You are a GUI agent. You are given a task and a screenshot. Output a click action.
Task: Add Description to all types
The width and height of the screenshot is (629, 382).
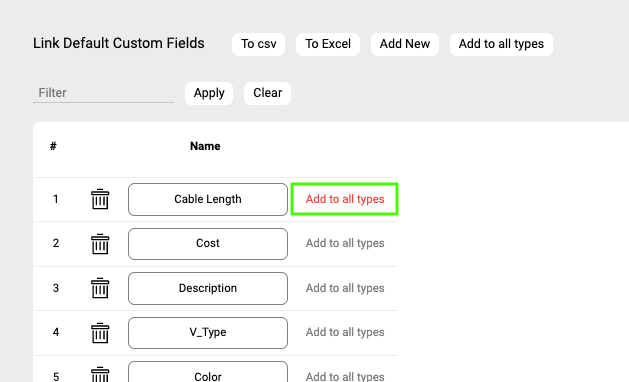tap(345, 288)
